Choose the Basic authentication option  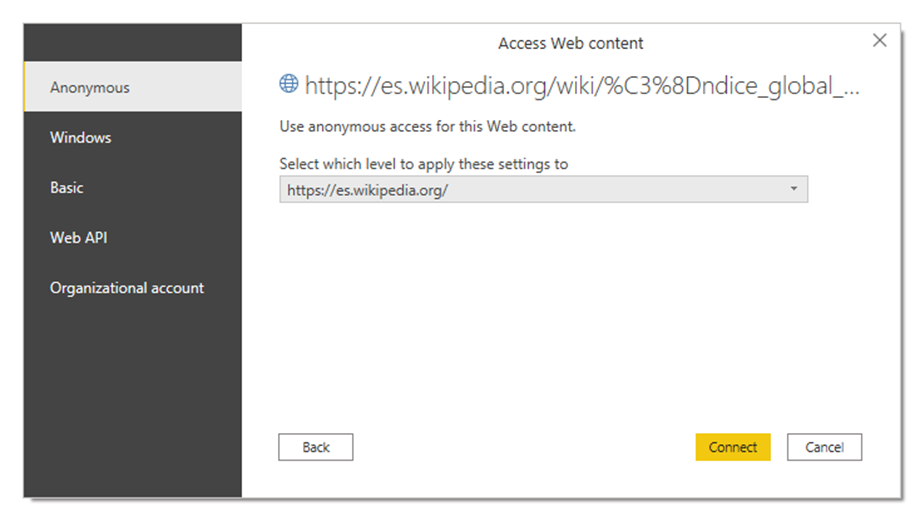coord(133,187)
